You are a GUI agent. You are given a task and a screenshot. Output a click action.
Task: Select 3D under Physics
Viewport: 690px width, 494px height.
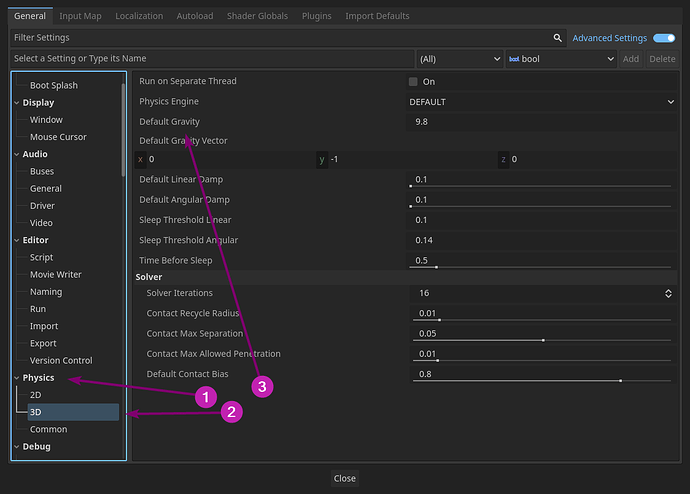point(73,412)
